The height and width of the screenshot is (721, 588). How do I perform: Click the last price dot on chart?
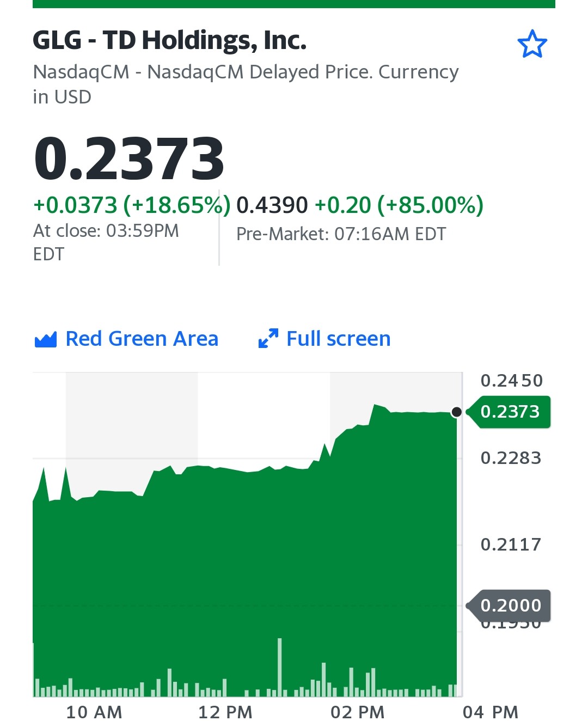click(x=457, y=412)
